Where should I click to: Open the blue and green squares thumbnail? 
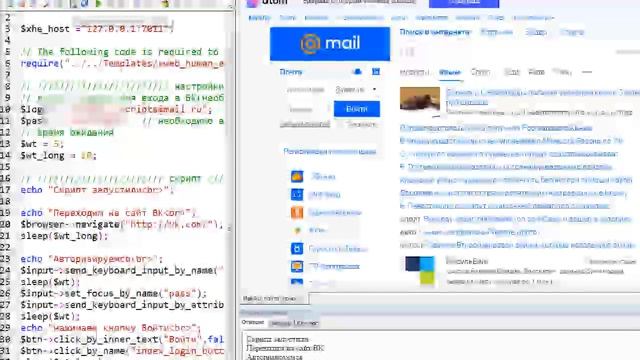coord(420,270)
